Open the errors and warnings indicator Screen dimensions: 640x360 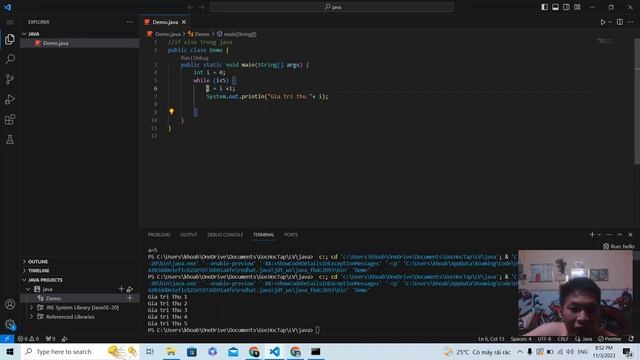(28, 339)
